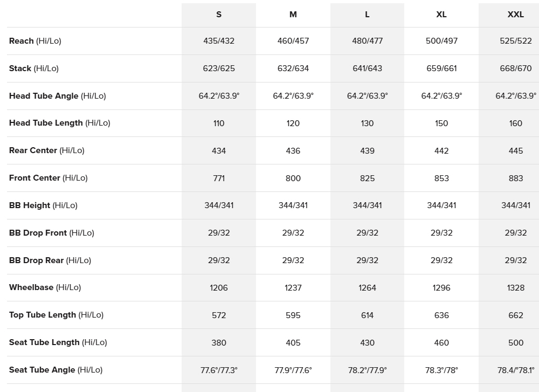Click the Reach (Hi/Lo) row label
Screen dimensions: 539x392
click(x=35, y=41)
